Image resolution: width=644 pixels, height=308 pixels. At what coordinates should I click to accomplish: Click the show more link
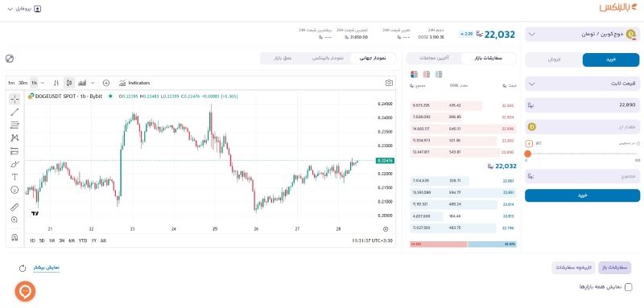pyautogui.click(x=47, y=268)
